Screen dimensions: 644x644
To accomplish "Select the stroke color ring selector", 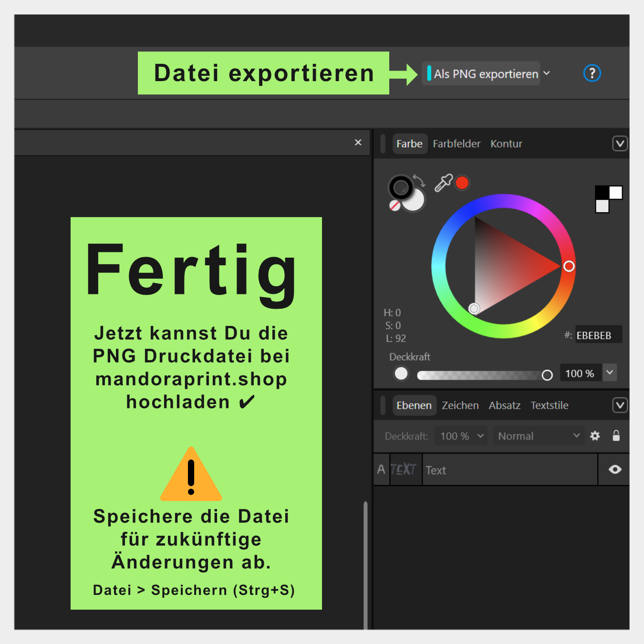I will [400, 187].
